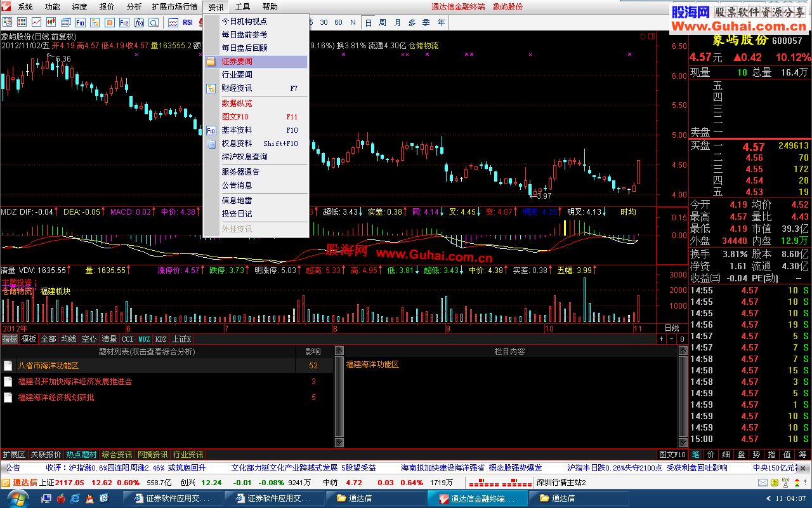Viewport: 812px width, 508px height.
Task: Open the red line trend chart icon
Action: point(36,22)
